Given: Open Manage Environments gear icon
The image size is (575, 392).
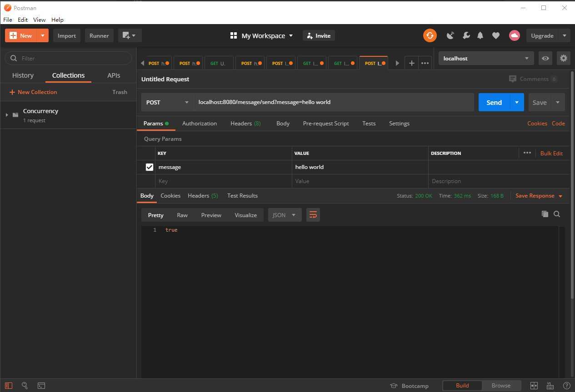Looking at the screenshot, I should 564,58.
